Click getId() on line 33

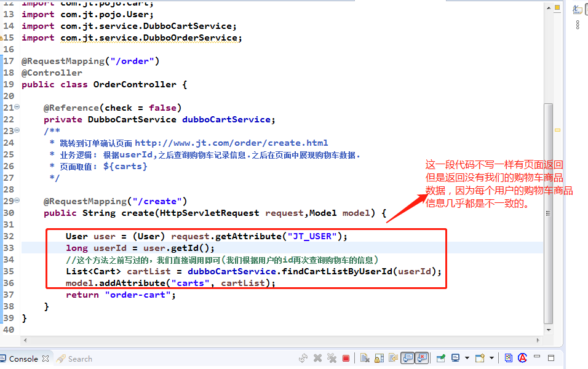190,248
